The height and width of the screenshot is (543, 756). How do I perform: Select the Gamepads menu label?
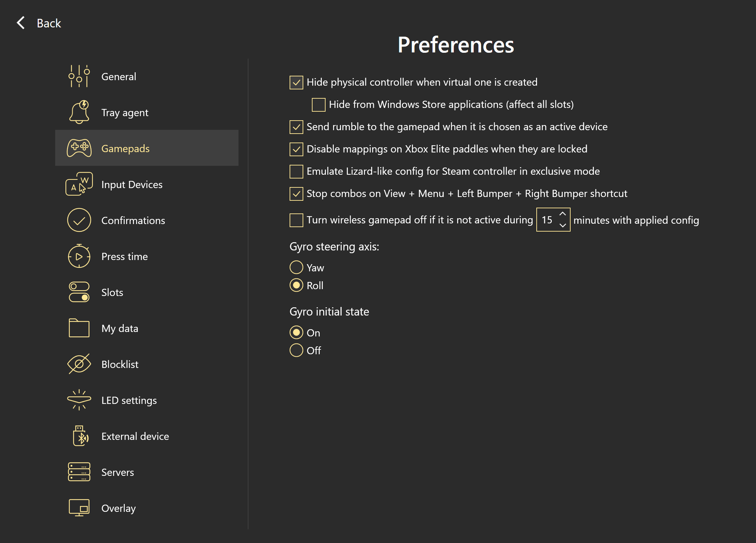(125, 149)
